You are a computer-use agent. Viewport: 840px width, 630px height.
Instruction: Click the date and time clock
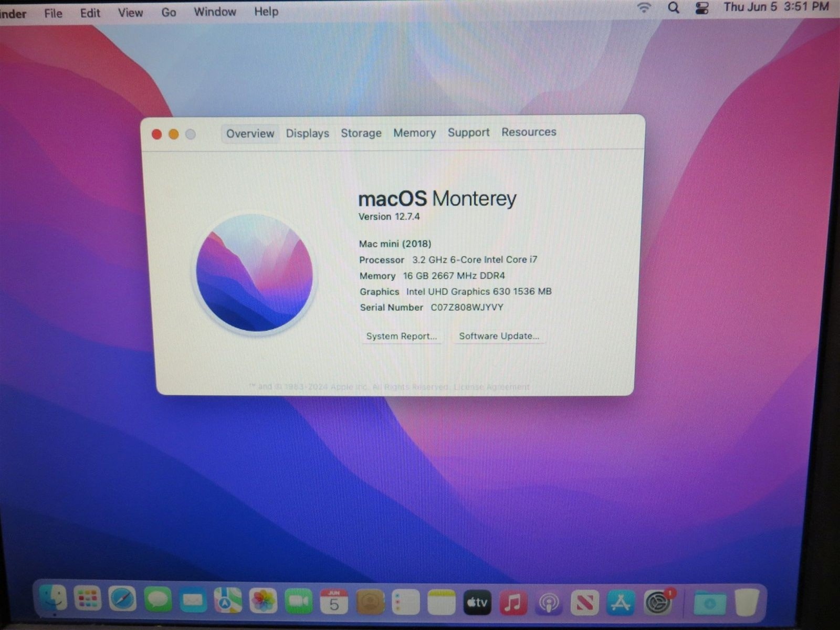tap(776, 7)
